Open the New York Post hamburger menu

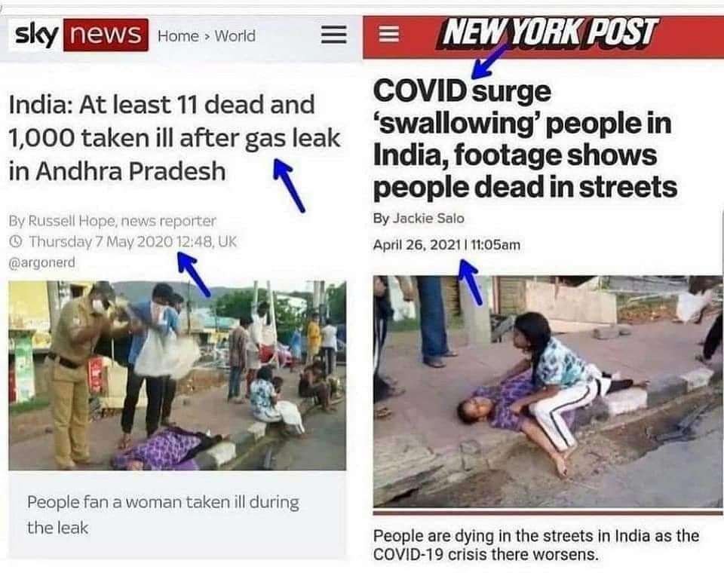pyautogui.click(x=389, y=34)
